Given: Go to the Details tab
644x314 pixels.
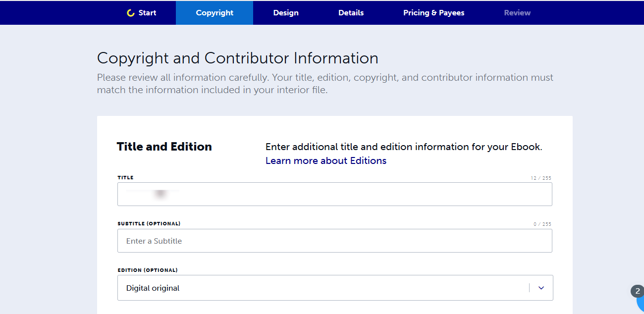Looking at the screenshot, I should pyautogui.click(x=351, y=12).
